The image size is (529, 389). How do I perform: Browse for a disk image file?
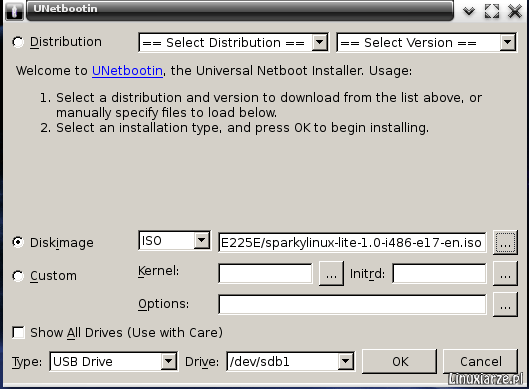click(505, 242)
